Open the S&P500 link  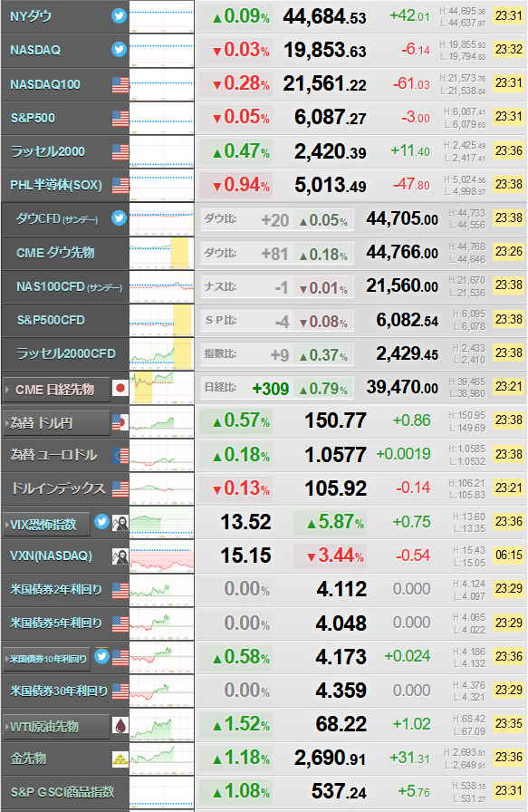tap(33, 118)
